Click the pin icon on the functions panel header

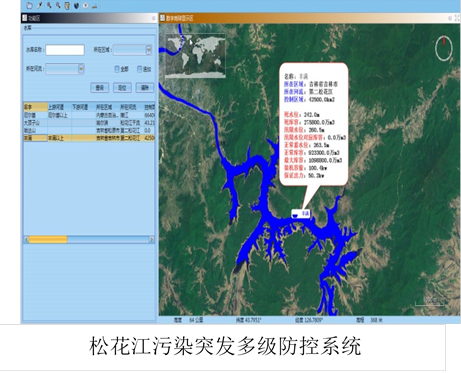(153, 18)
